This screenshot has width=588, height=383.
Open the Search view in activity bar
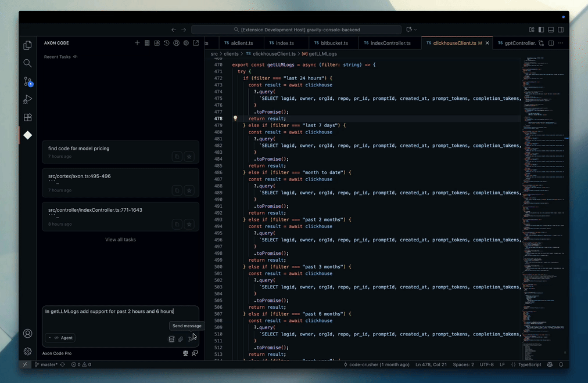coord(27,63)
